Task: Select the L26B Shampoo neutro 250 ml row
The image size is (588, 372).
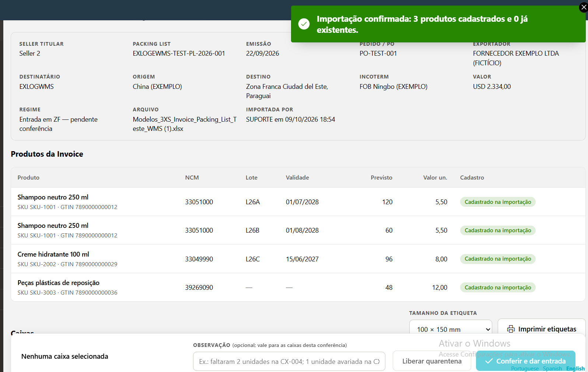Action: (x=298, y=230)
